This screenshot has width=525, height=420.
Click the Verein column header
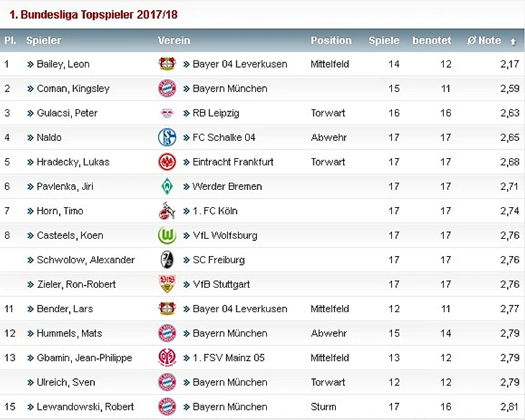(174, 40)
